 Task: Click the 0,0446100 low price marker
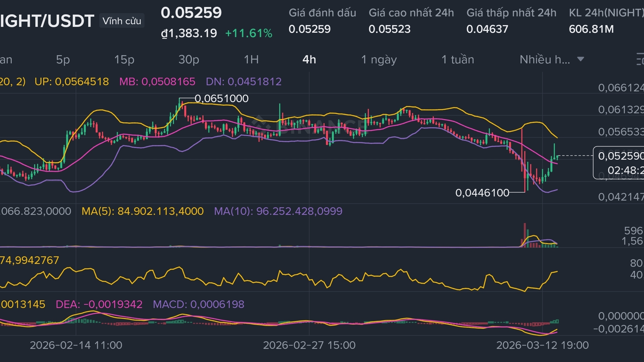tap(482, 193)
